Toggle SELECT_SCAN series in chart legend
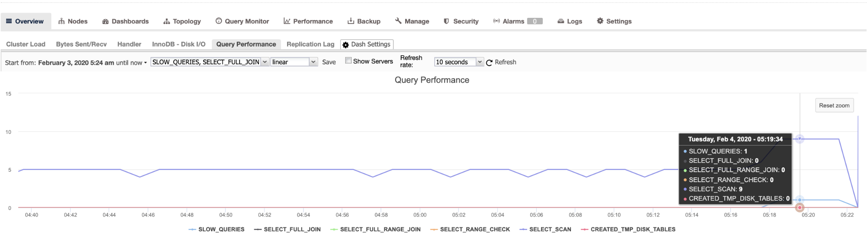The height and width of the screenshot is (243, 868). point(550,230)
